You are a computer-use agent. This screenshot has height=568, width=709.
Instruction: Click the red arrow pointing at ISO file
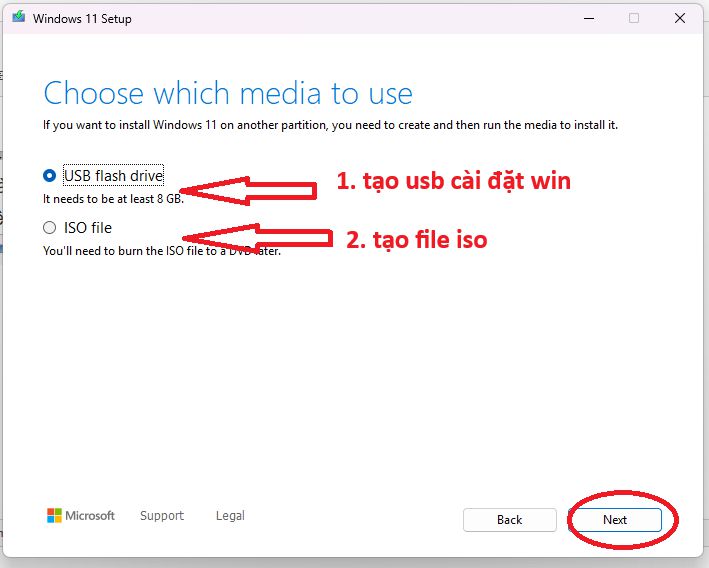click(x=258, y=237)
